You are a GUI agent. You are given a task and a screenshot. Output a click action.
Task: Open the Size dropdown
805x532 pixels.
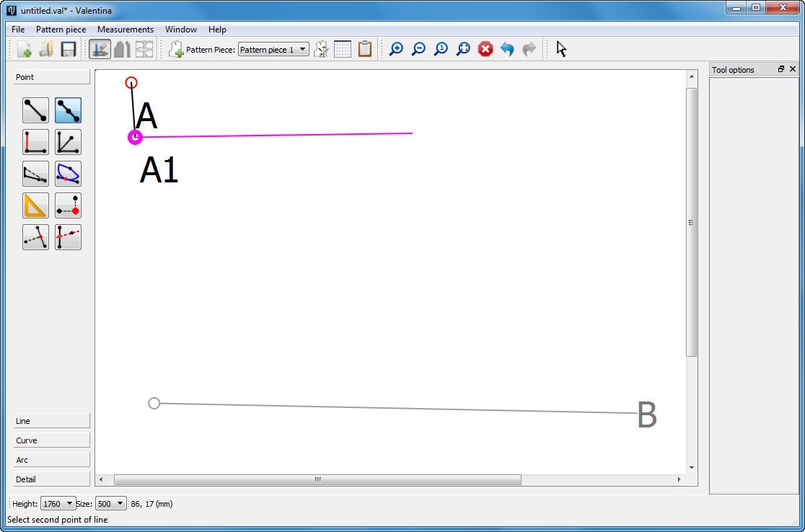pyautogui.click(x=110, y=504)
